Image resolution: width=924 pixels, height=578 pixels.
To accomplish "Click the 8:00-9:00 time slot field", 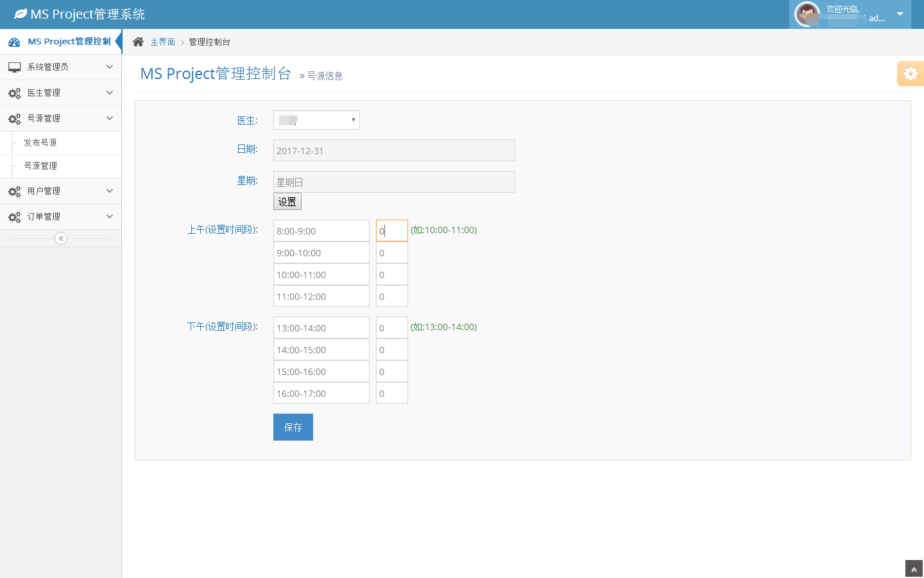I will click(x=321, y=231).
